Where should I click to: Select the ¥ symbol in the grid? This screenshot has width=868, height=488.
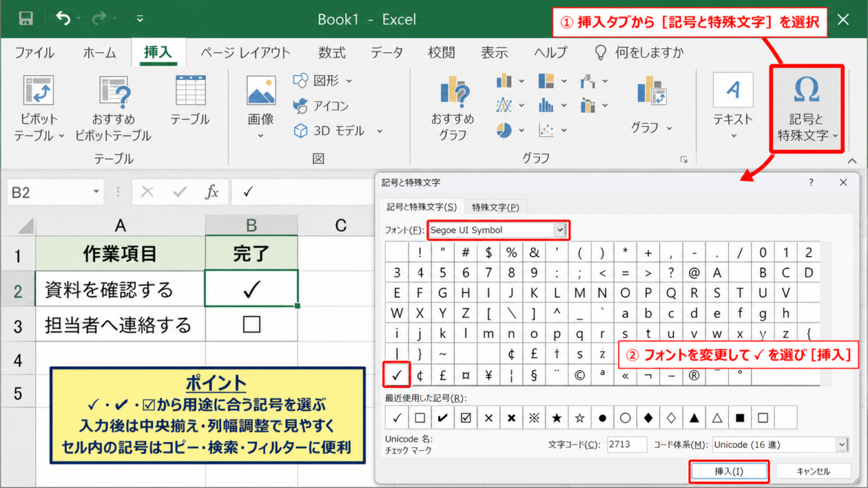(x=488, y=374)
